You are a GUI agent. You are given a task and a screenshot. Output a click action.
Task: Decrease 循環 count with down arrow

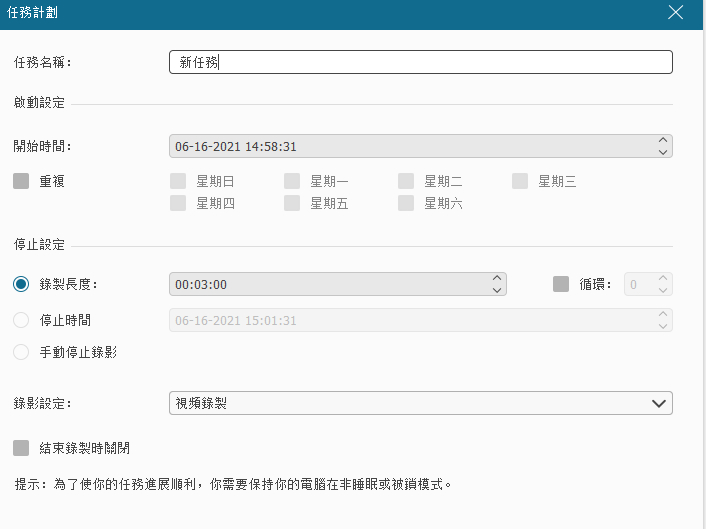pyautogui.click(x=663, y=290)
